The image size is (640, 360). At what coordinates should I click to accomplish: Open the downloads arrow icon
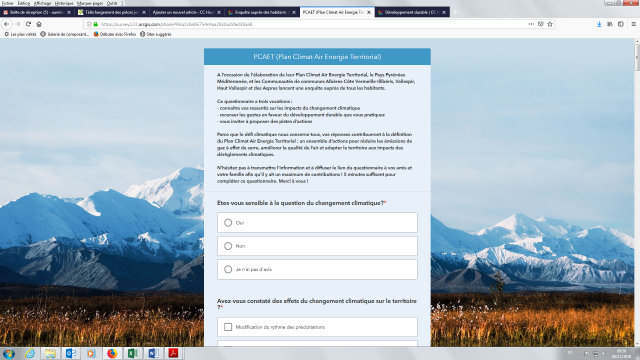click(599, 24)
